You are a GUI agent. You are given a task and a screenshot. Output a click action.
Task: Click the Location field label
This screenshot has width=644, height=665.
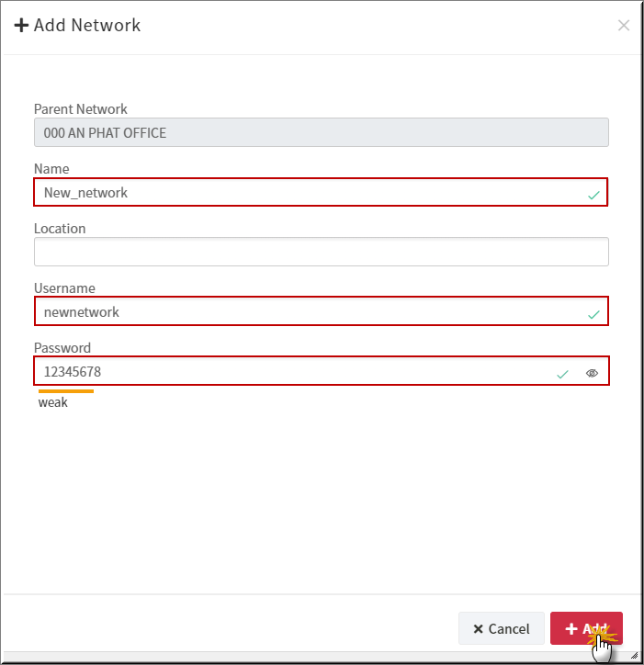[x=60, y=229]
